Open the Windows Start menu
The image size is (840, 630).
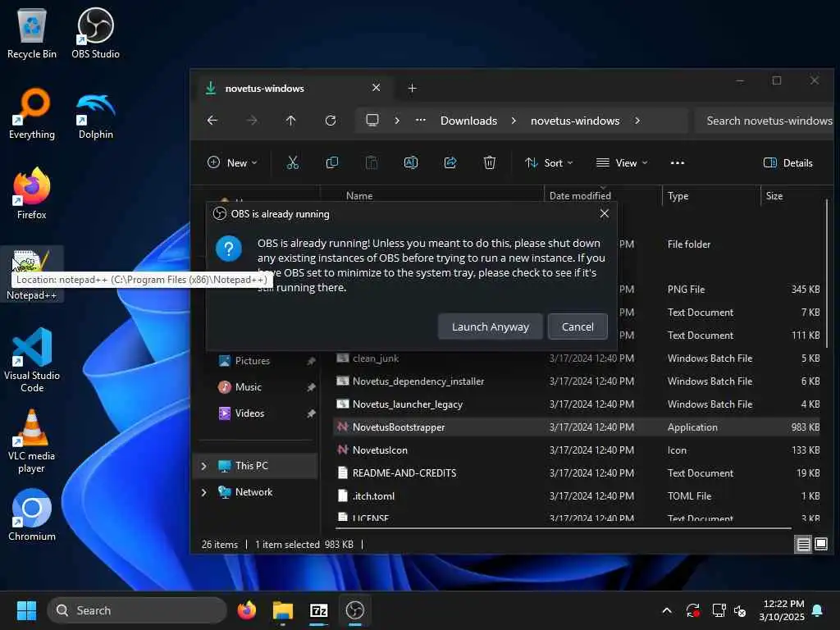pyautogui.click(x=26, y=610)
